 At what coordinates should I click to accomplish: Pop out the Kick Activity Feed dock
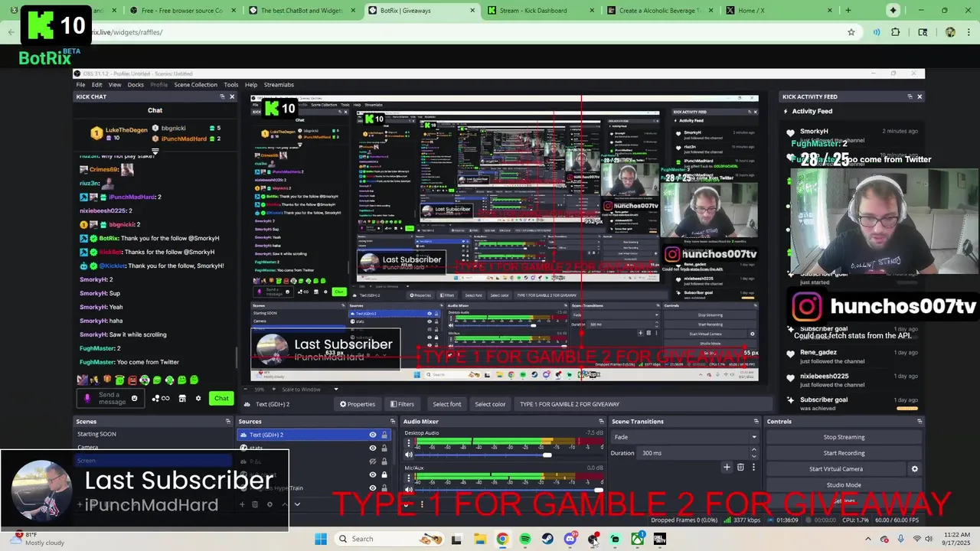(910, 96)
